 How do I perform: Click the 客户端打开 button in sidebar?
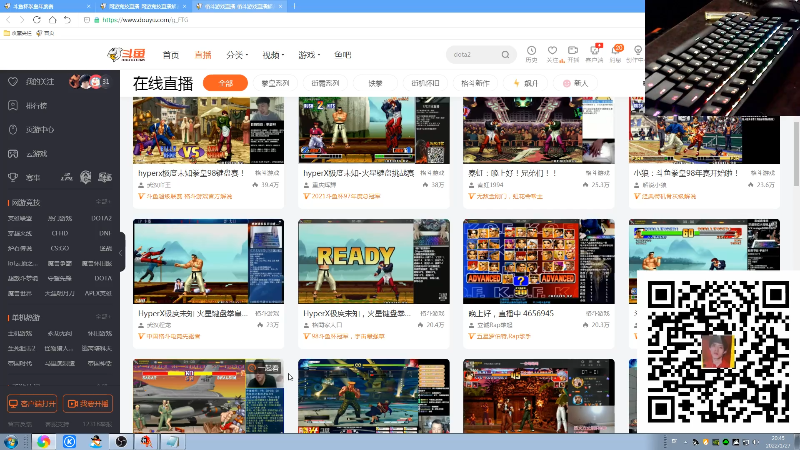pos(32,404)
